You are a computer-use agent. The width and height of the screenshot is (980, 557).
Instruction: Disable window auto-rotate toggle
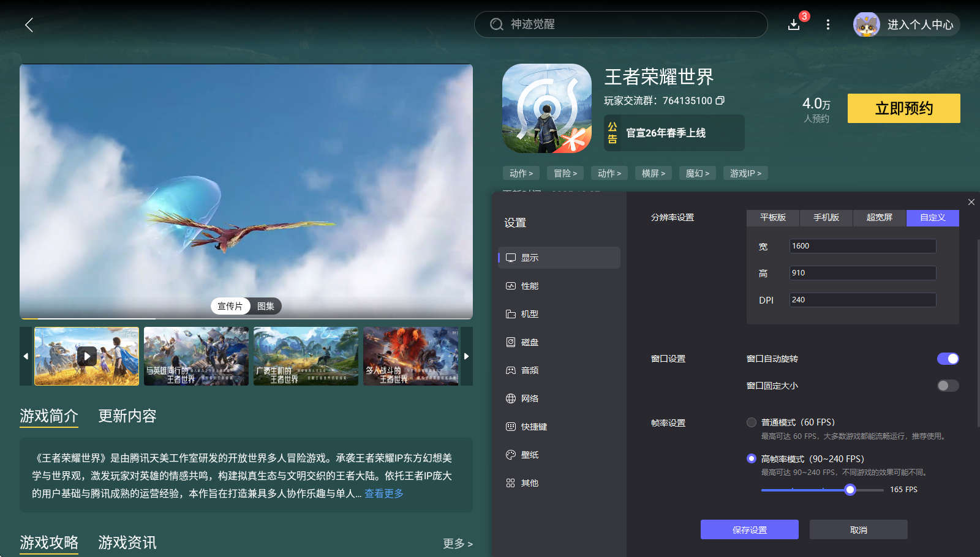coord(948,359)
